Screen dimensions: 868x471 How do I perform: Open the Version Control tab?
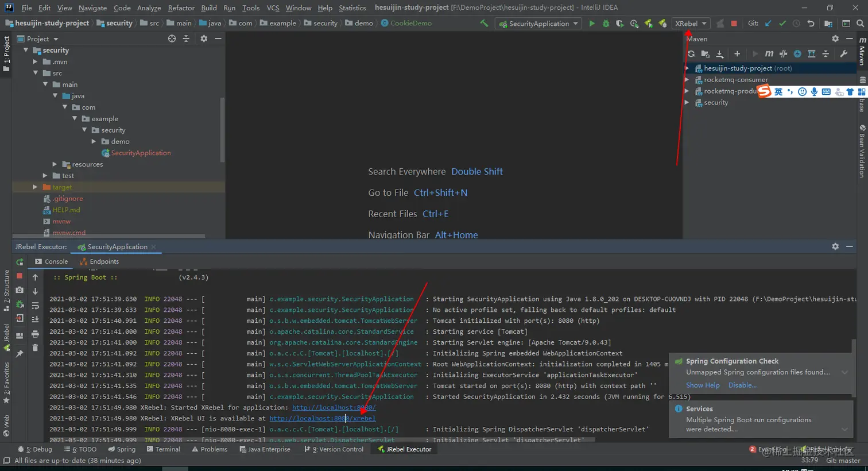[334, 449]
